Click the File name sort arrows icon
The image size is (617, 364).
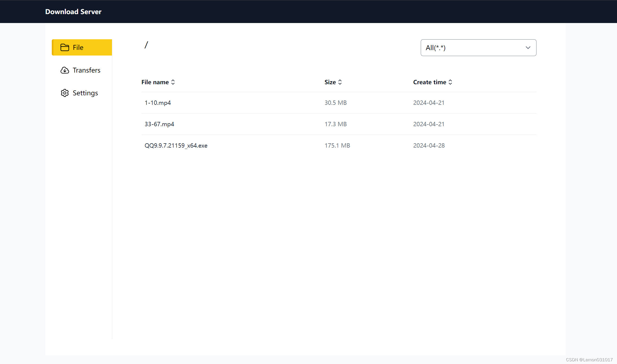(x=173, y=82)
